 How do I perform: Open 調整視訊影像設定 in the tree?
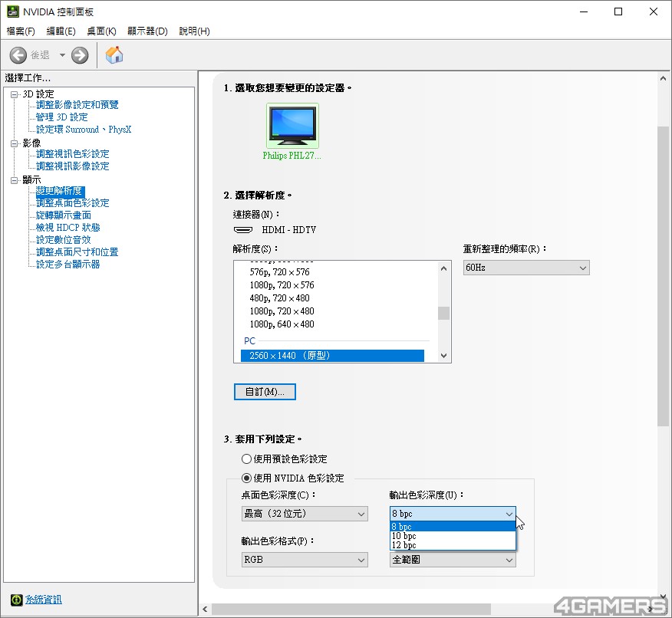click(72, 166)
